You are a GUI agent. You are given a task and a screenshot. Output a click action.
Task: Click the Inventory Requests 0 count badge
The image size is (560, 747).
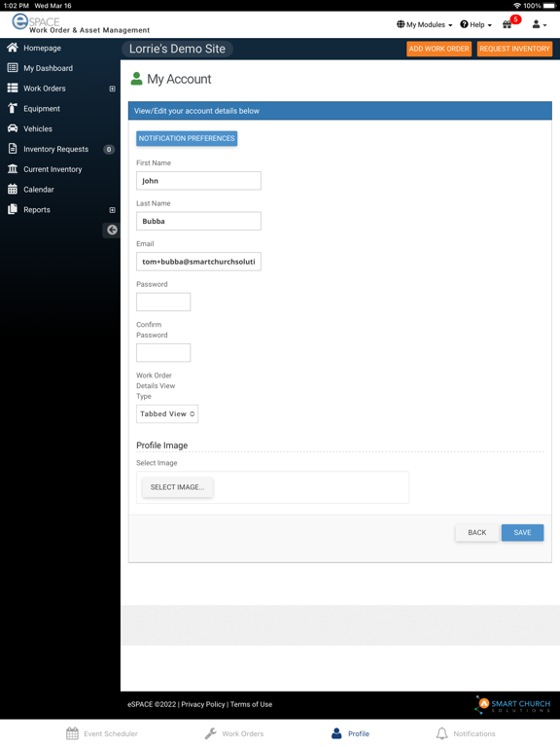point(109,149)
